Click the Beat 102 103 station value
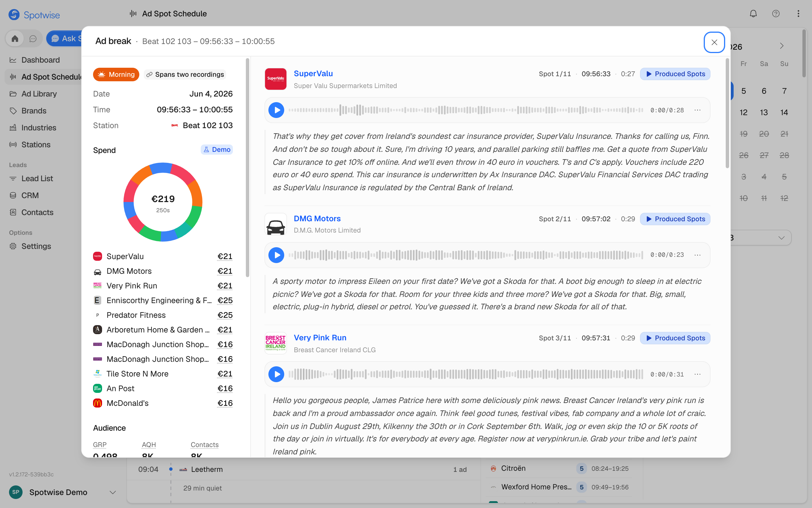Screen dimensions: 812x508 point(202,126)
